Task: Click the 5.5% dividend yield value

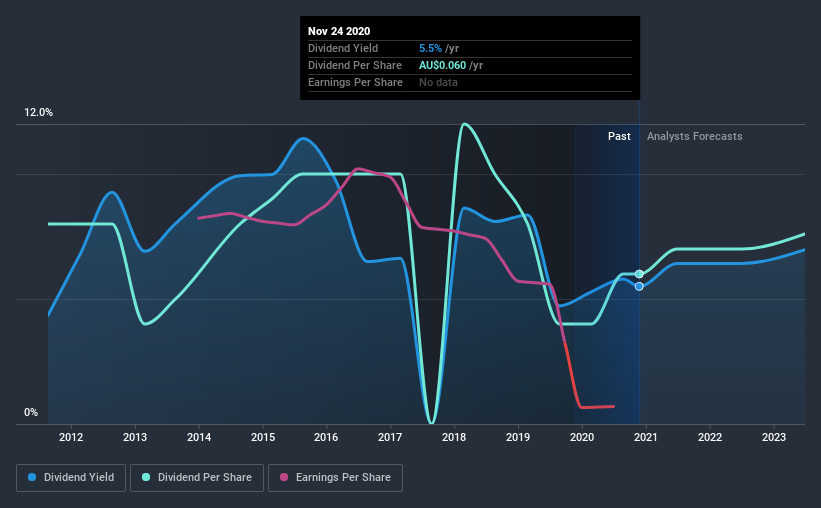Action: coord(430,48)
